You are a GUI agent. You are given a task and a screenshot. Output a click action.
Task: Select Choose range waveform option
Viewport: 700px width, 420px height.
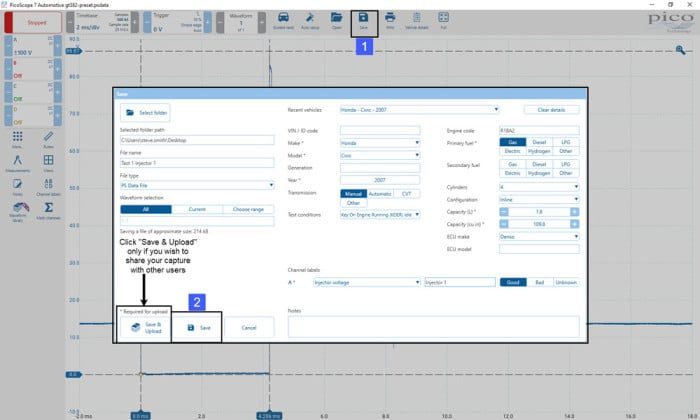[248, 209]
